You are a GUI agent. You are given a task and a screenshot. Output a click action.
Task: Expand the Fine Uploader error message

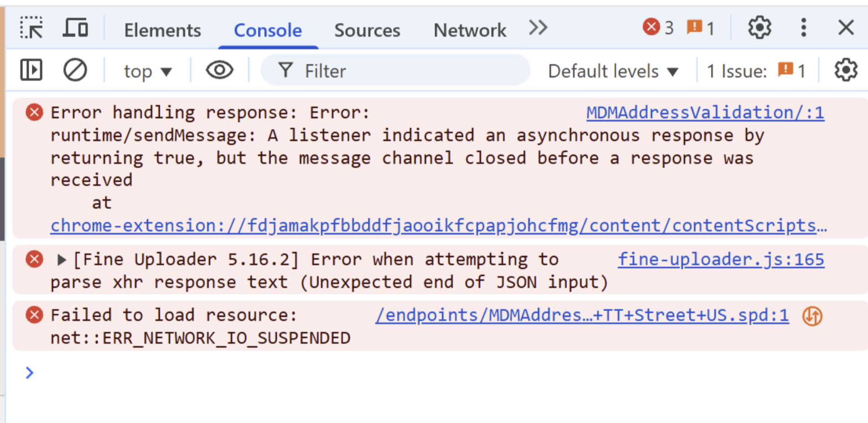62,260
